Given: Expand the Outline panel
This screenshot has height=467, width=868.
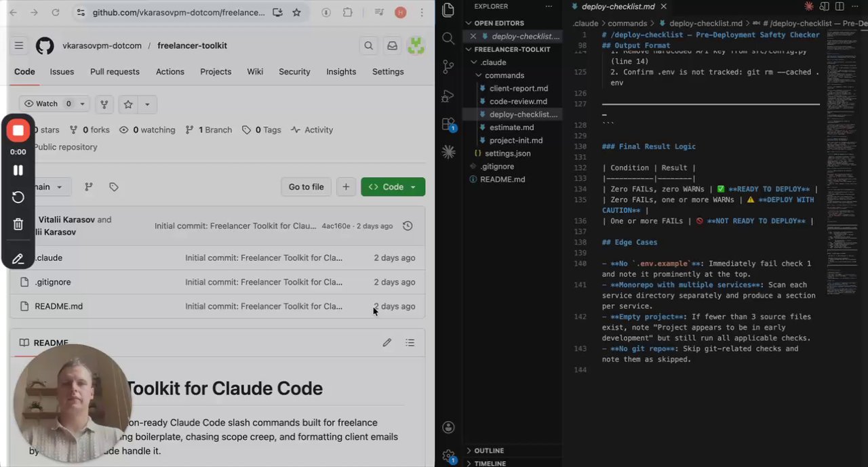Looking at the screenshot, I should pyautogui.click(x=513, y=450).
